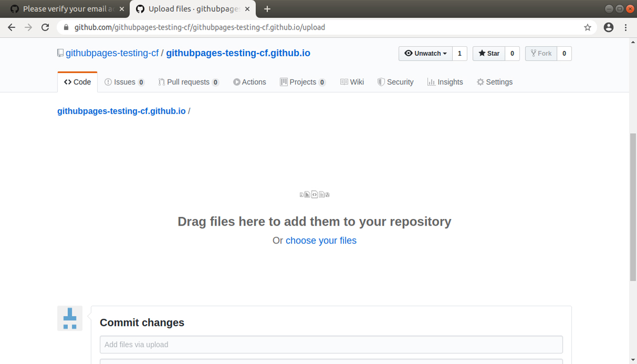Open the githubpages-testing-cf profile link
Viewport: 637px width, 364px height.
[111, 53]
